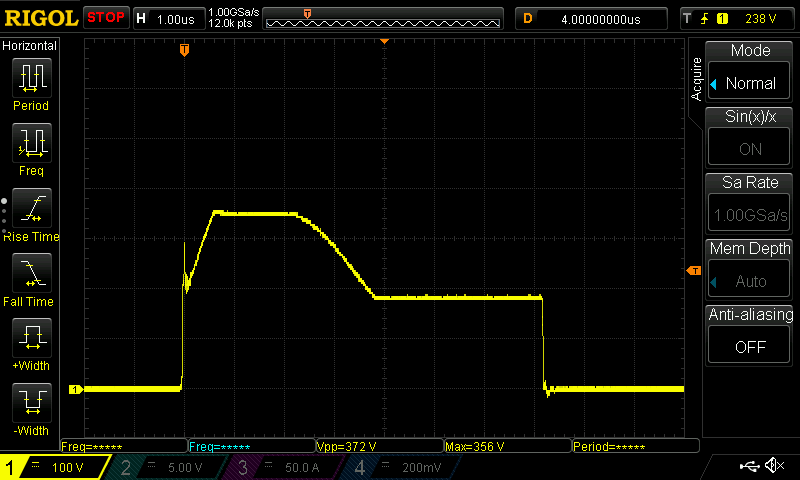800x480 pixels.
Task: Switch to channel 3 at 50.0 A
Action: [286, 467]
